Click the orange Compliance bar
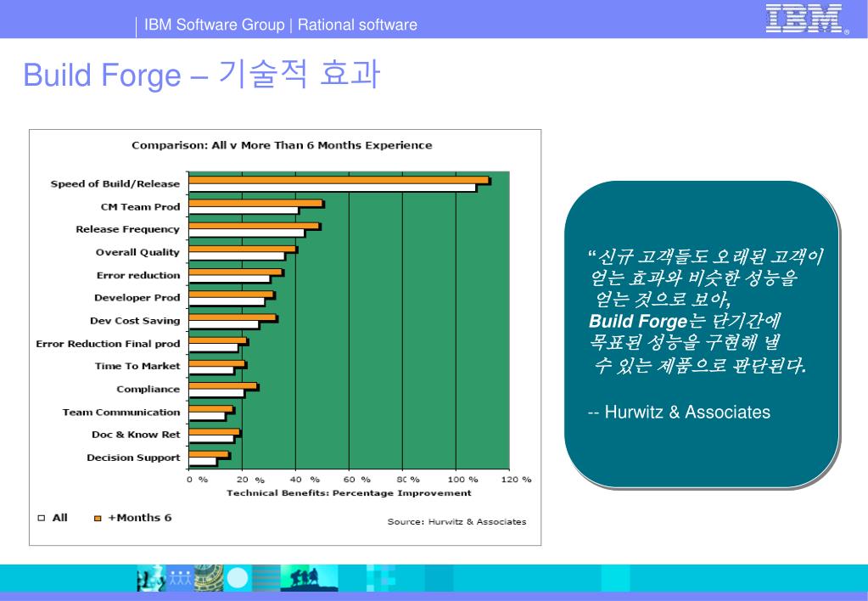The image size is (868, 601). tap(223, 385)
